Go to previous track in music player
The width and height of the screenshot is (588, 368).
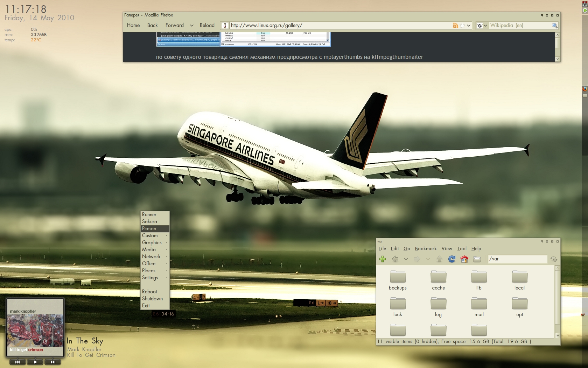click(17, 362)
